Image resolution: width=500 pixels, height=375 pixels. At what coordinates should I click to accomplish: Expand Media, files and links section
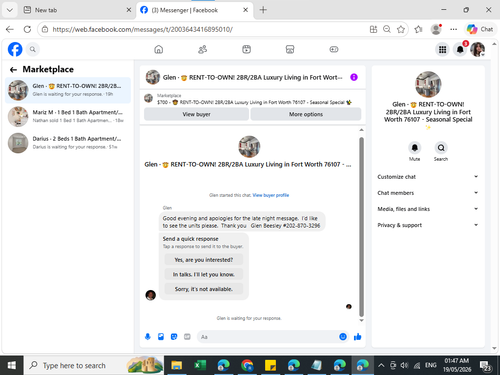pyautogui.click(x=428, y=209)
